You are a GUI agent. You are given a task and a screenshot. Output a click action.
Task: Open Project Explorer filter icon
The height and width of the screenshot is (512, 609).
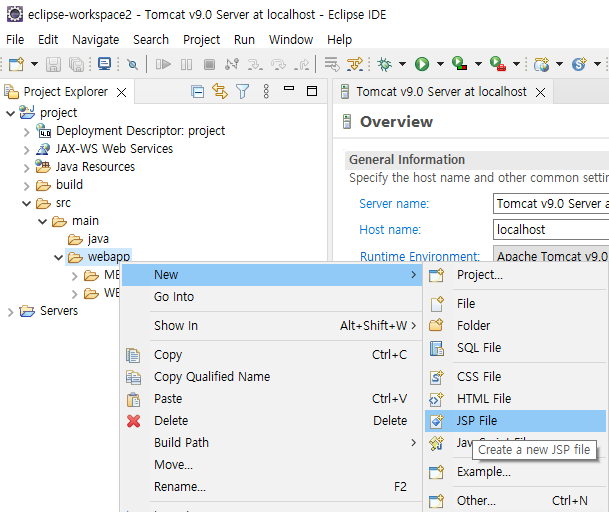coord(242,92)
